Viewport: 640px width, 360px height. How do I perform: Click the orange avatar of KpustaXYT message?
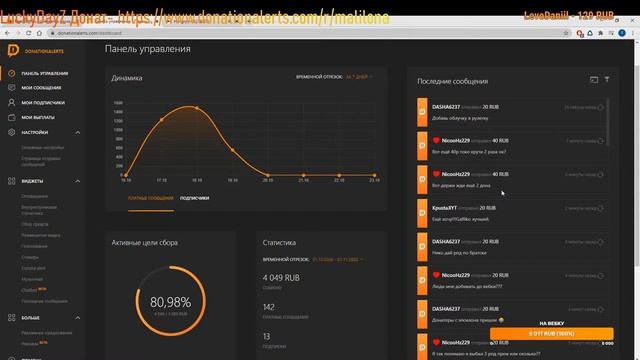422,213
